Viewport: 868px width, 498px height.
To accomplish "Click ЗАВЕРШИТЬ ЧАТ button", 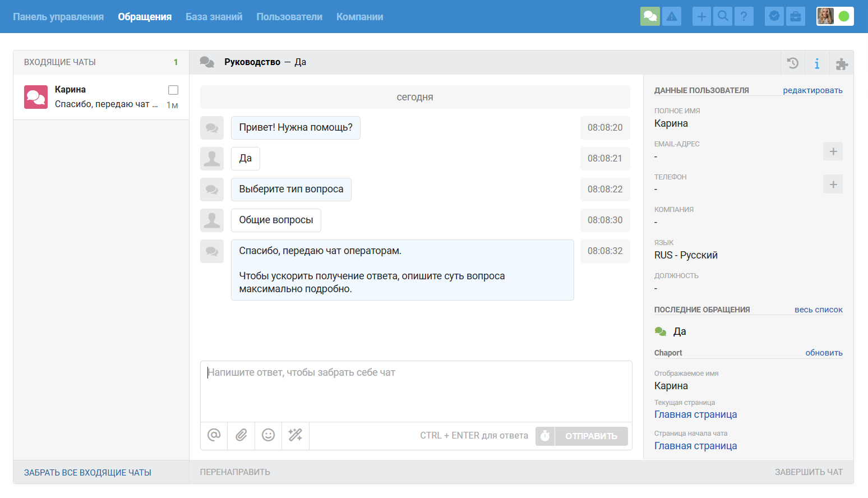I will click(x=809, y=472).
